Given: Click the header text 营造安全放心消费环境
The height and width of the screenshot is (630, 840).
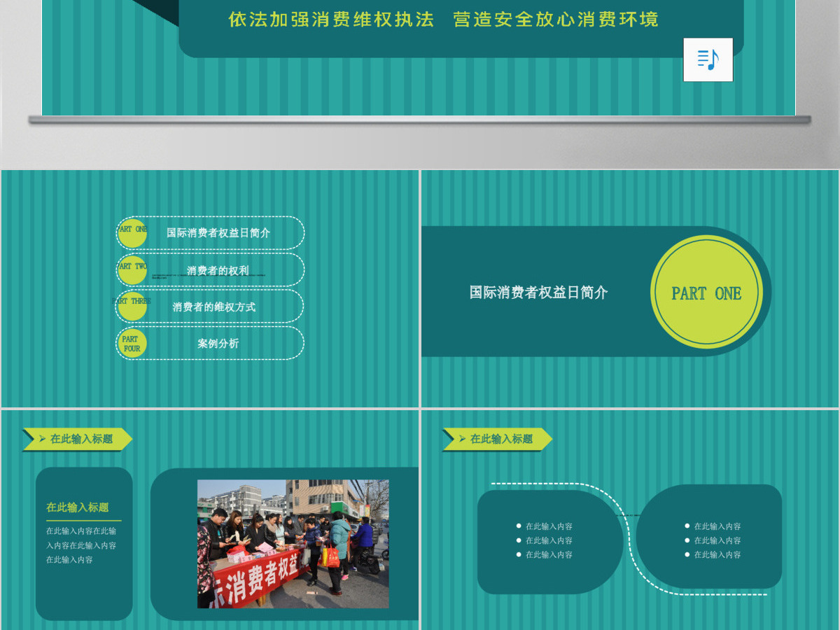Looking at the screenshot, I should coord(556,20).
